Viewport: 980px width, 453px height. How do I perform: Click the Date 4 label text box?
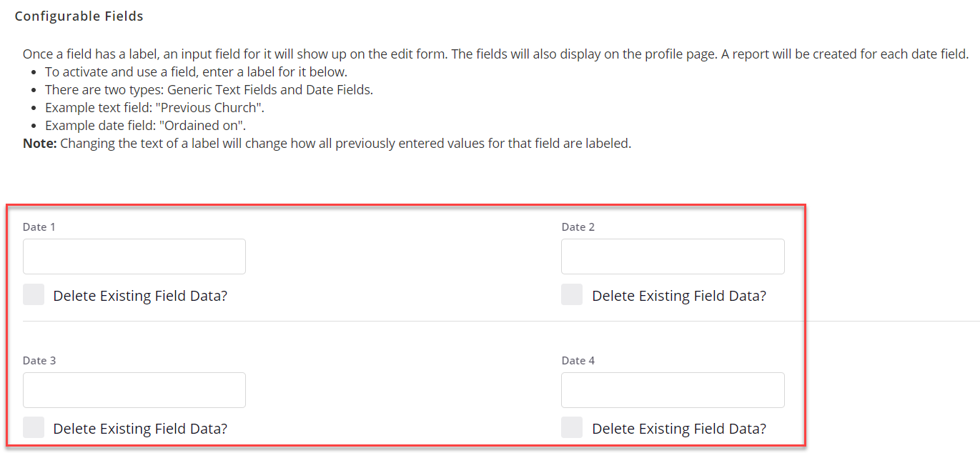point(673,389)
